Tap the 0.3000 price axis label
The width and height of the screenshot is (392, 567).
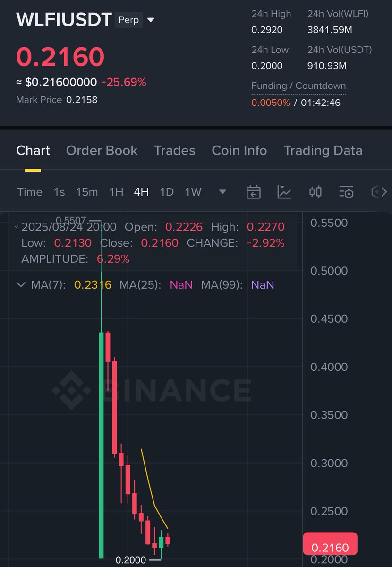click(329, 463)
